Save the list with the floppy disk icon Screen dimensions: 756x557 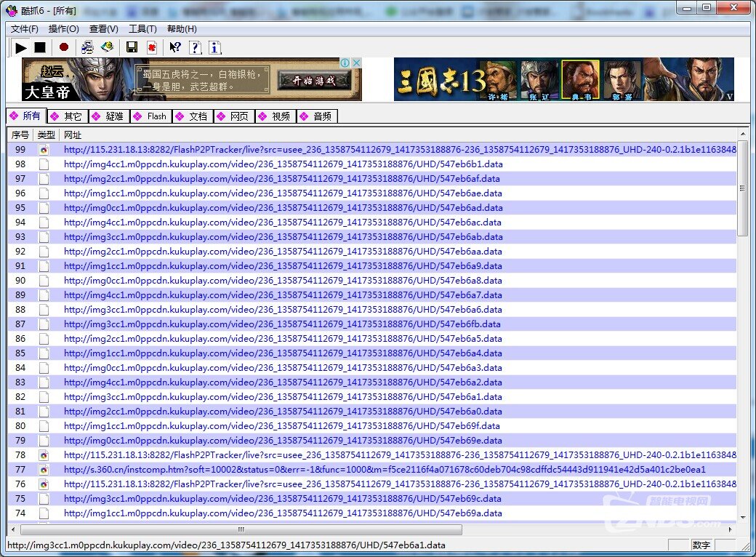132,47
